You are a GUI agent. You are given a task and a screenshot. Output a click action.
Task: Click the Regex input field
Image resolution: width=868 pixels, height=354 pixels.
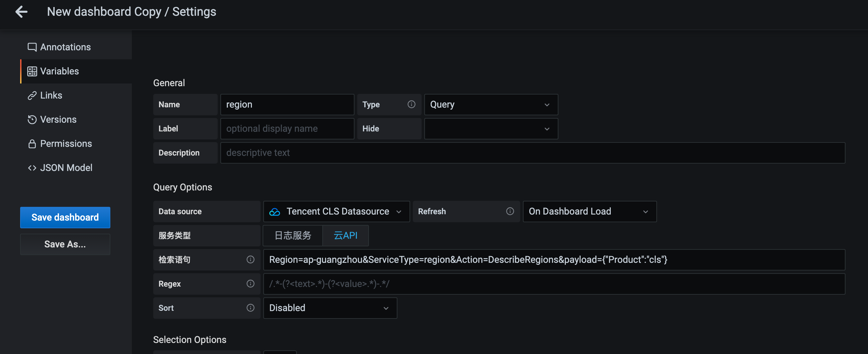[x=554, y=284]
